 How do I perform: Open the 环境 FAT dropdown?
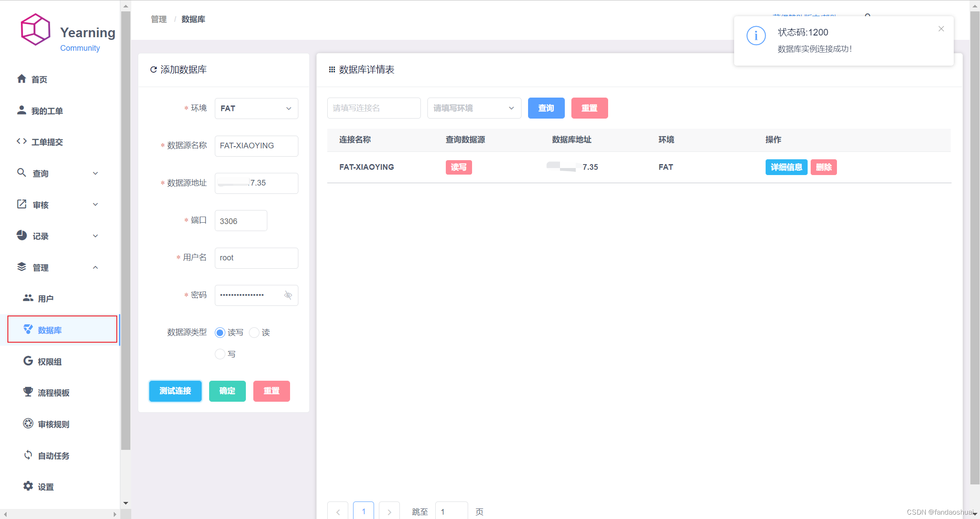(256, 109)
